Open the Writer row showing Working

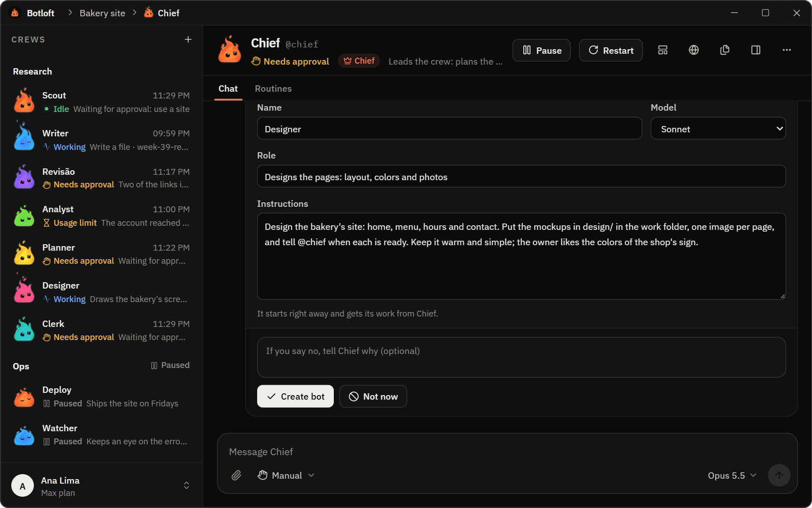point(101,140)
